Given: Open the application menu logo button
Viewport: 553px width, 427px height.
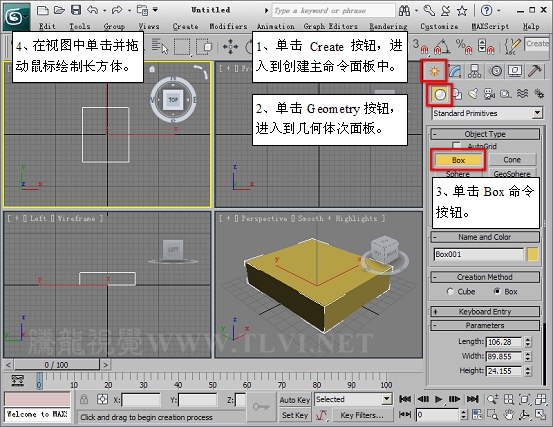Looking at the screenshot, I should pyautogui.click(x=16, y=16).
